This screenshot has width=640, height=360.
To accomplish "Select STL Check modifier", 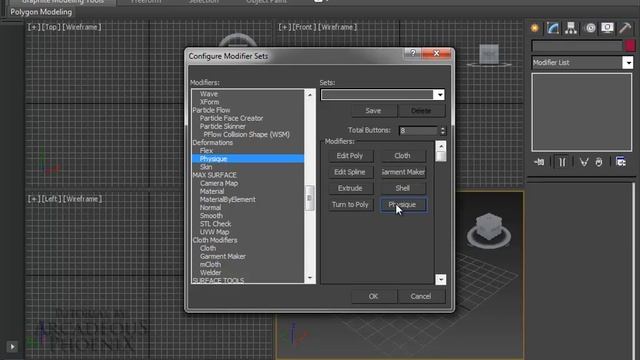I will click(216, 224).
